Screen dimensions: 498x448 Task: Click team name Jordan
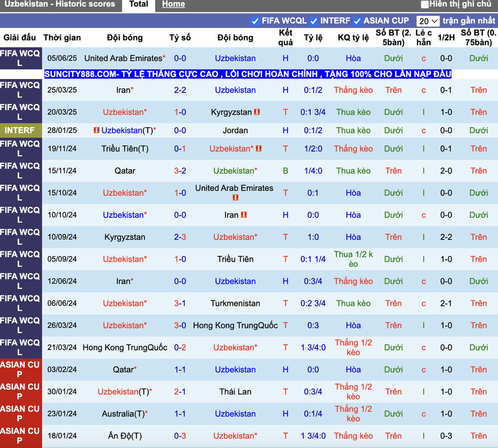236,130
